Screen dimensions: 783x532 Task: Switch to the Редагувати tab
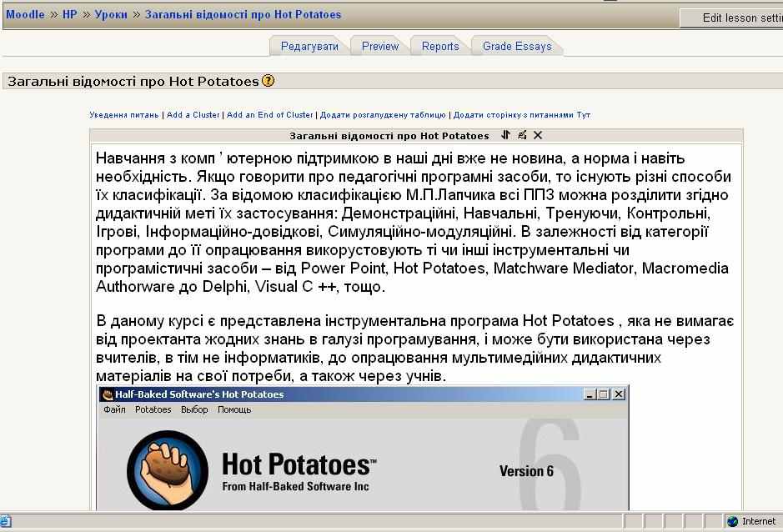coord(309,47)
